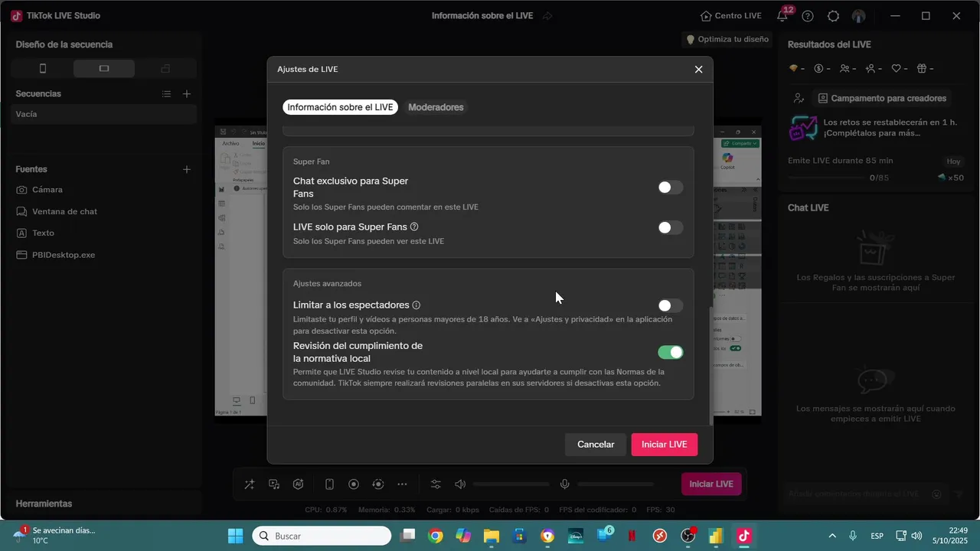Open more options three dots
Image resolution: width=980 pixels, height=551 pixels.
(403, 484)
